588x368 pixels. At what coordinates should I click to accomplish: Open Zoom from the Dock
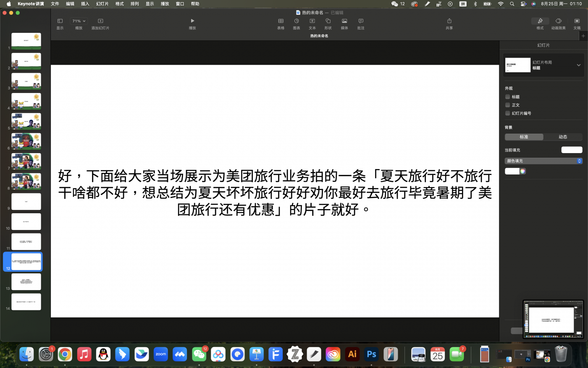161,354
